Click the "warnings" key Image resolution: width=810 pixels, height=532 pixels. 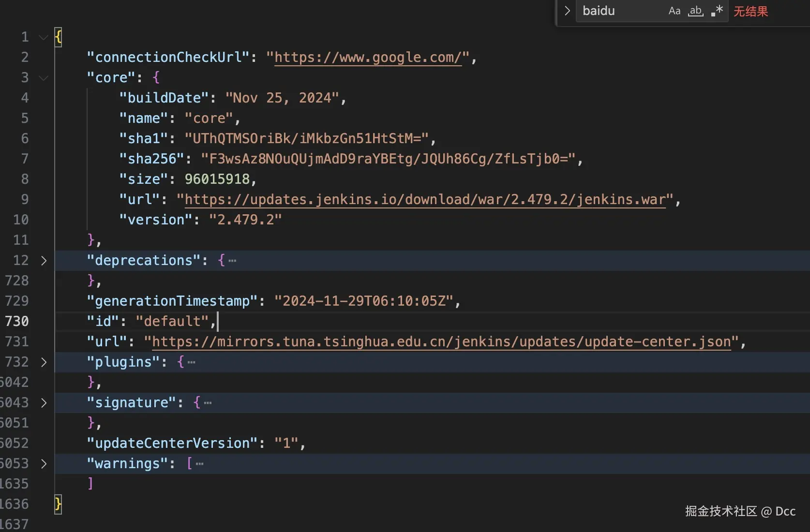click(127, 464)
